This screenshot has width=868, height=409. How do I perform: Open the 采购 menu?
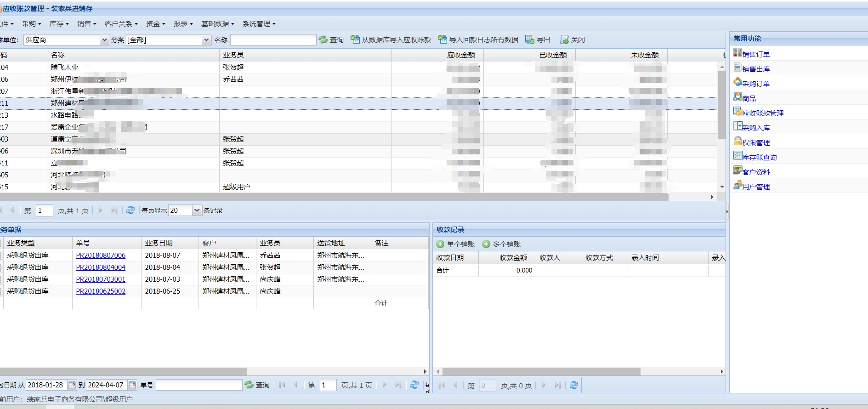tap(31, 23)
